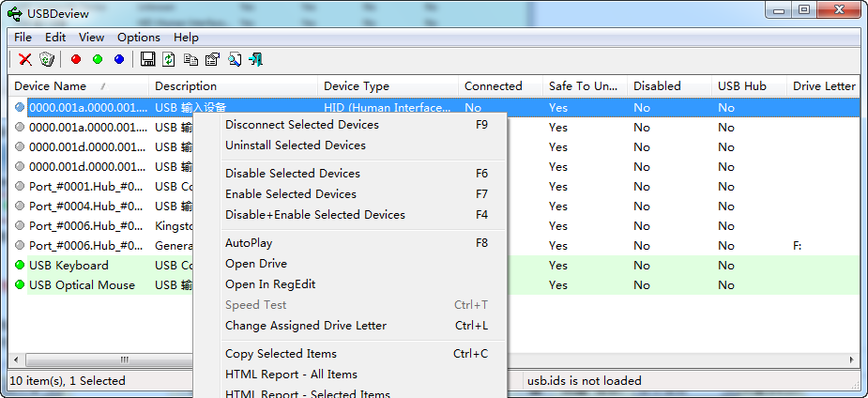Choose Disconnect Selected Devices from context menu
Viewport: 868px width, 398px height.
tap(302, 125)
